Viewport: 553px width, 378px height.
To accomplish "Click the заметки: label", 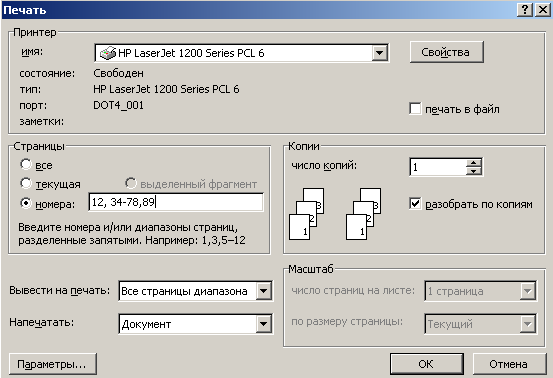I will [x=42, y=121].
